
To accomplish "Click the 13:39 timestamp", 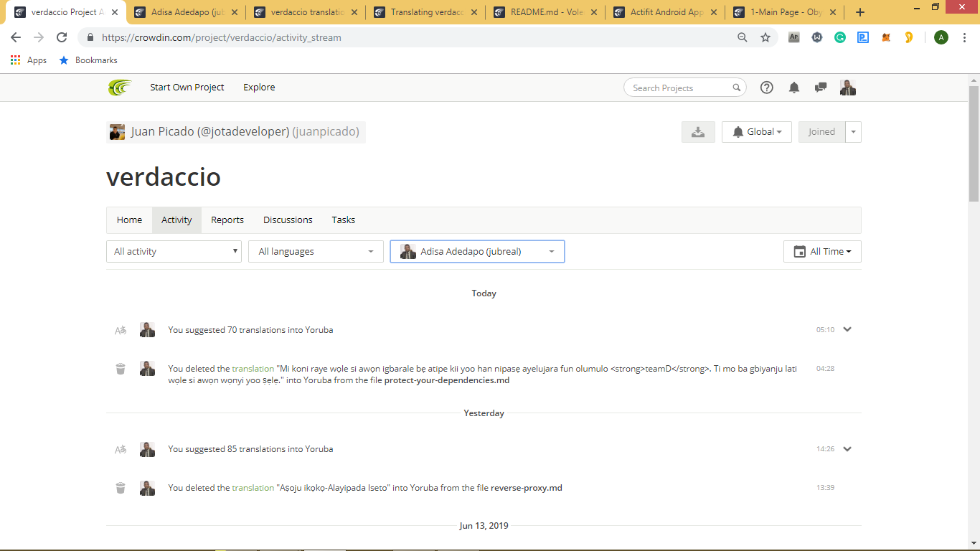I will click(x=825, y=488).
